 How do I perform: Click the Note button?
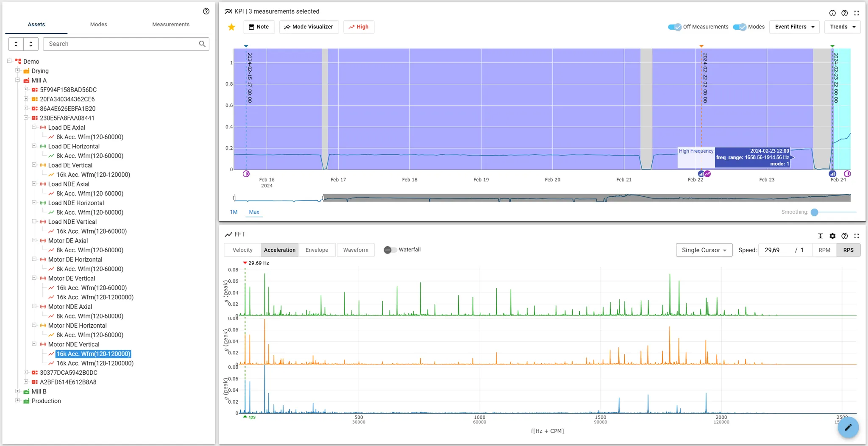coord(259,27)
